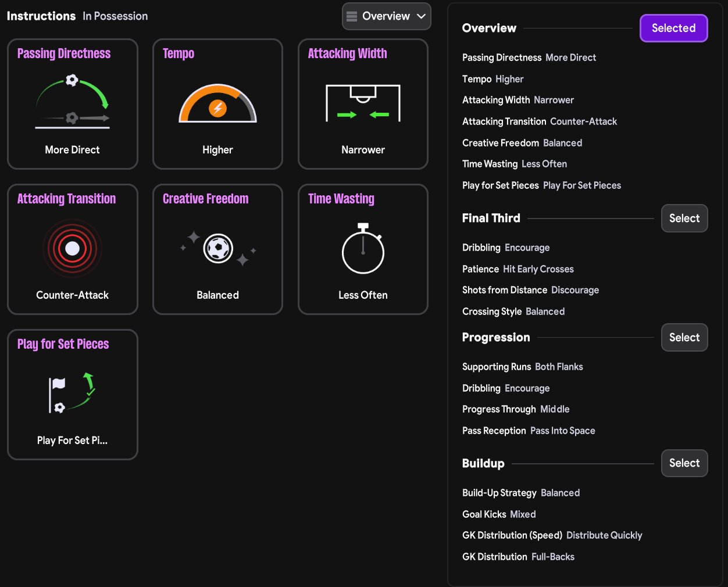728x587 pixels.
Task: Click the Time Wasting stopwatch icon
Action: [363, 248]
